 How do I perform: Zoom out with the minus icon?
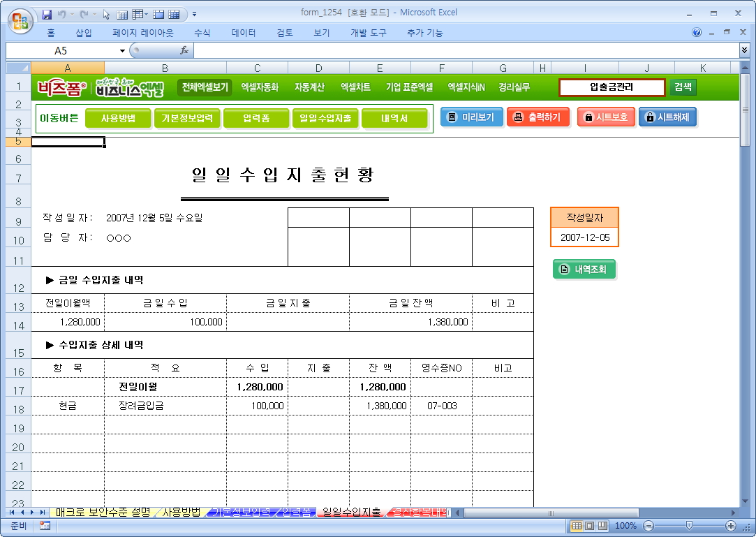[x=648, y=526]
